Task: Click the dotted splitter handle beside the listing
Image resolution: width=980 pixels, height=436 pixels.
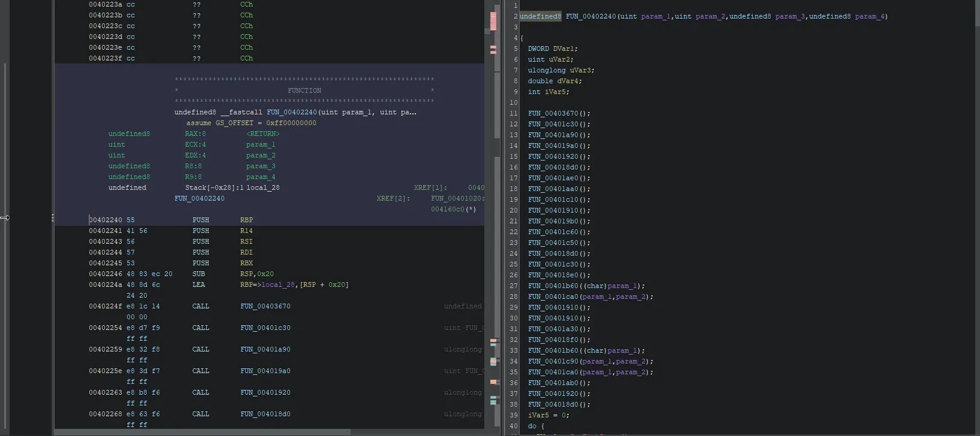Action: point(52,218)
